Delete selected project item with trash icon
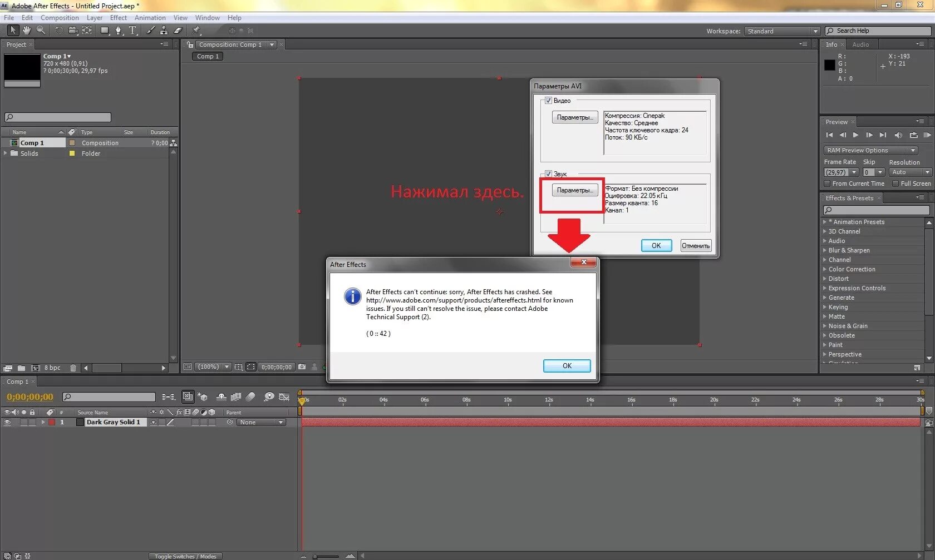This screenshot has height=560, width=935. (73, 368)
